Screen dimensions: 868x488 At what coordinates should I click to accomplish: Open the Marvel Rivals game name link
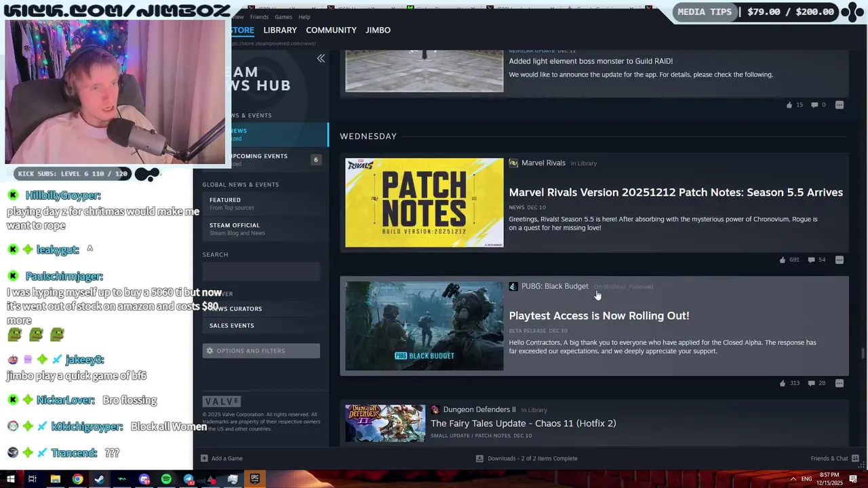click(x=543, y=163)
